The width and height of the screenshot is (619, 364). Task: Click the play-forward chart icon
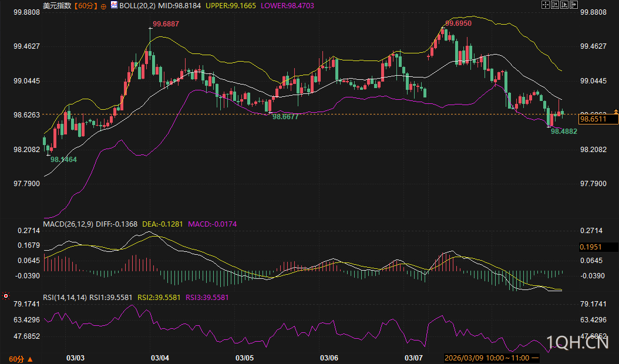(x=564, y=5)
